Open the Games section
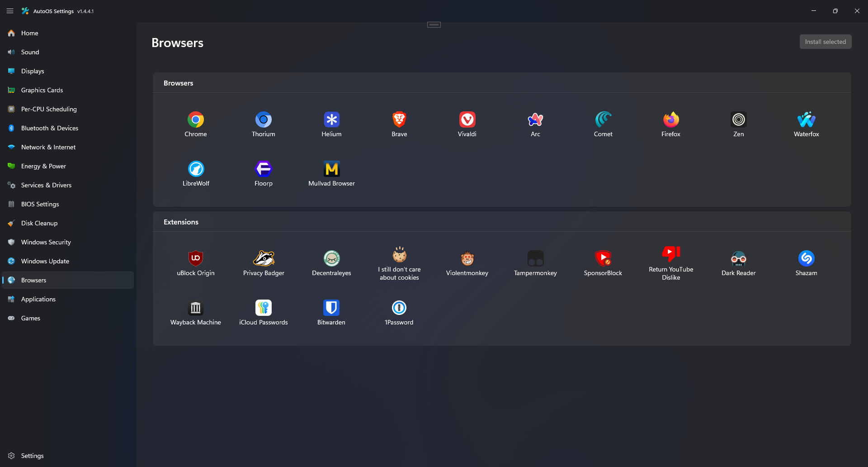 (x=68, y=318)
